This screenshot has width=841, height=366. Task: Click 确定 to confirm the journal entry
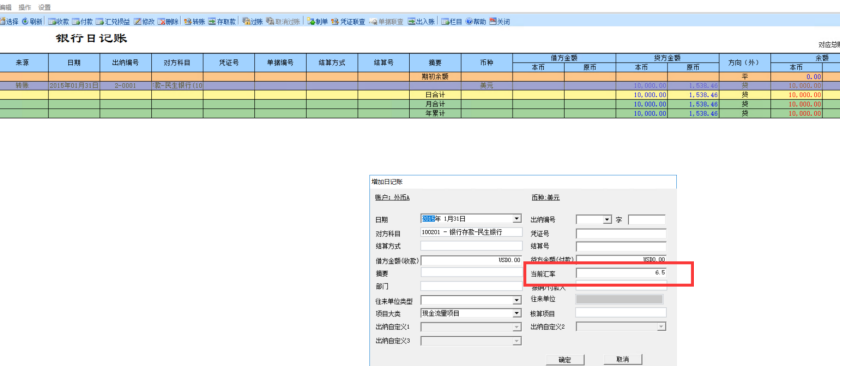coord(565,359)
